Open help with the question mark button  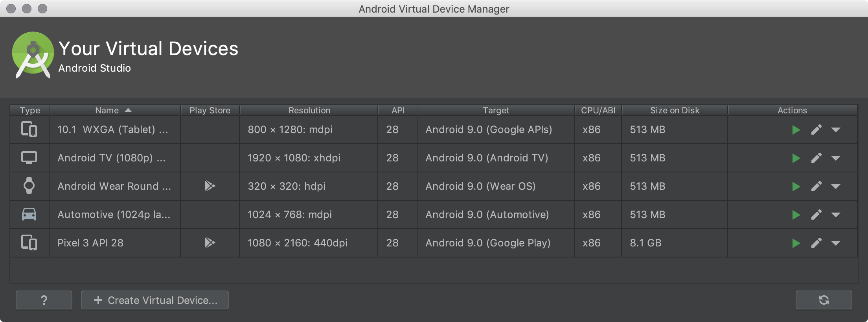(x=44, y=300)
